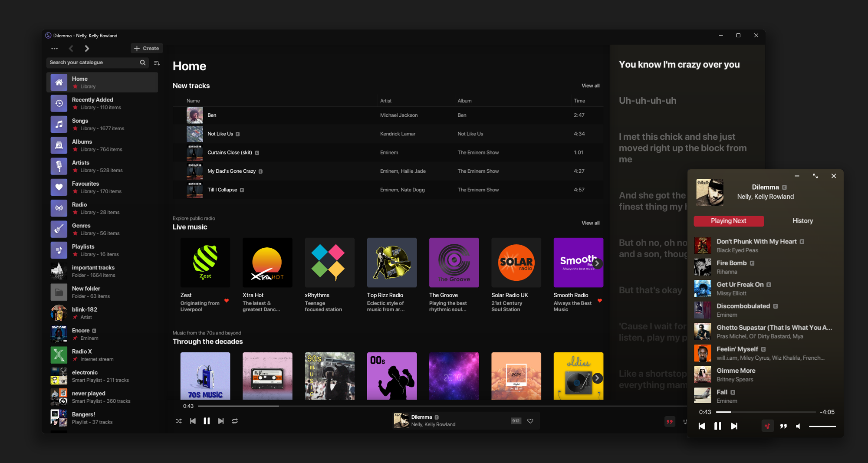Viewport: 868px width, 463px height.
Task: Play Discombobulated by Eminem from queue
Action: tap(765, 310)
